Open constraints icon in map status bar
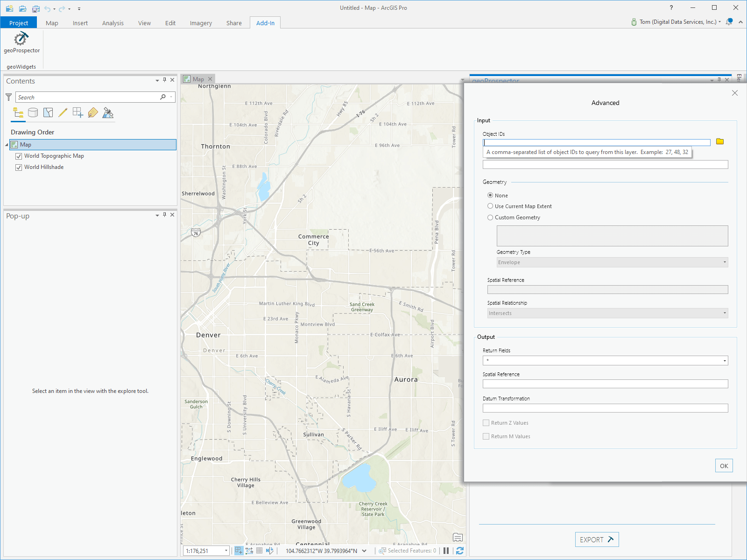Screen dimensions: 747x560 point(249,551)
